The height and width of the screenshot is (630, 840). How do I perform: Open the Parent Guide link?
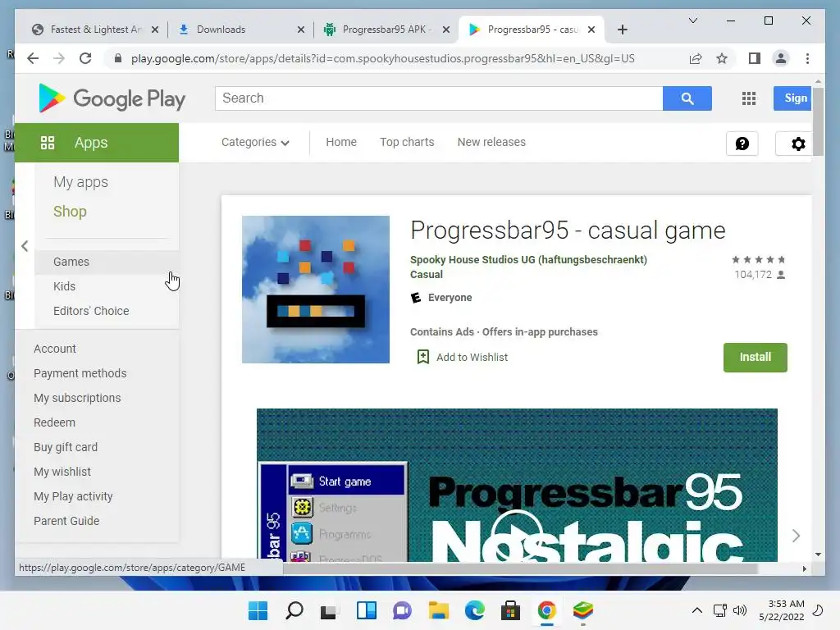tap(66, 521)
